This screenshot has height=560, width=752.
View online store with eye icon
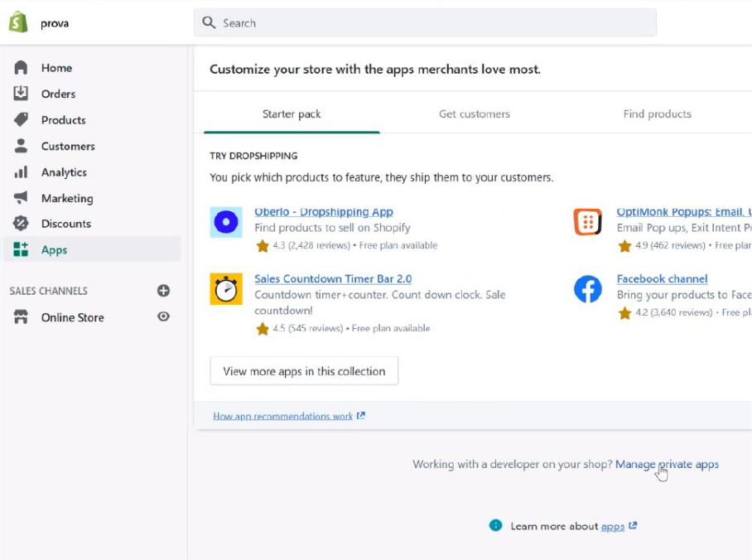(x=163, y=316)
